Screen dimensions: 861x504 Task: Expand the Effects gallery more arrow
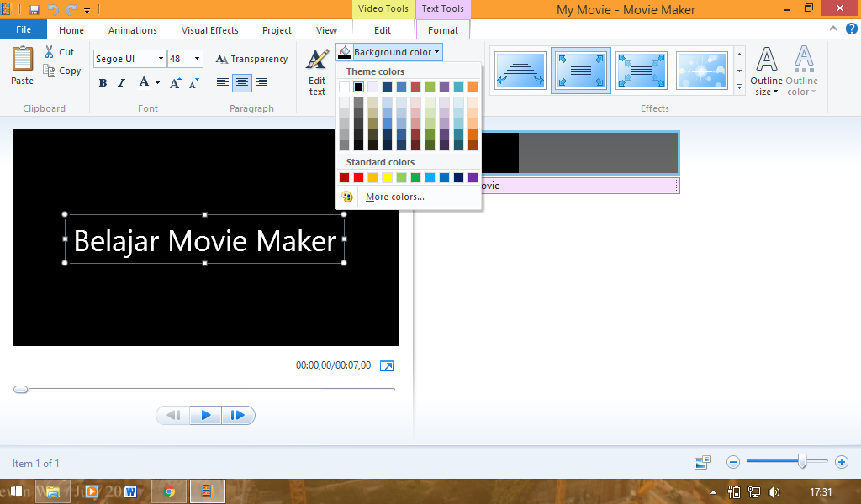(x=740, y=87)
